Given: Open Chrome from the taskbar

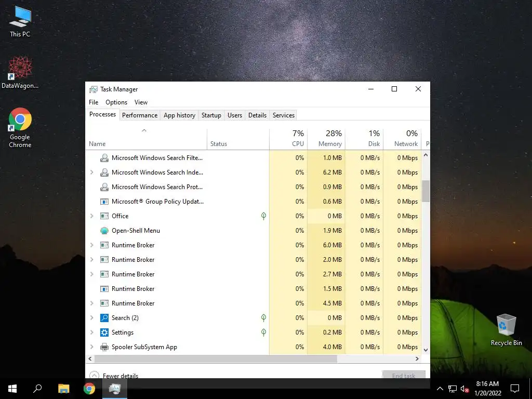Looking at the screenshot, I should pos(89,389).
